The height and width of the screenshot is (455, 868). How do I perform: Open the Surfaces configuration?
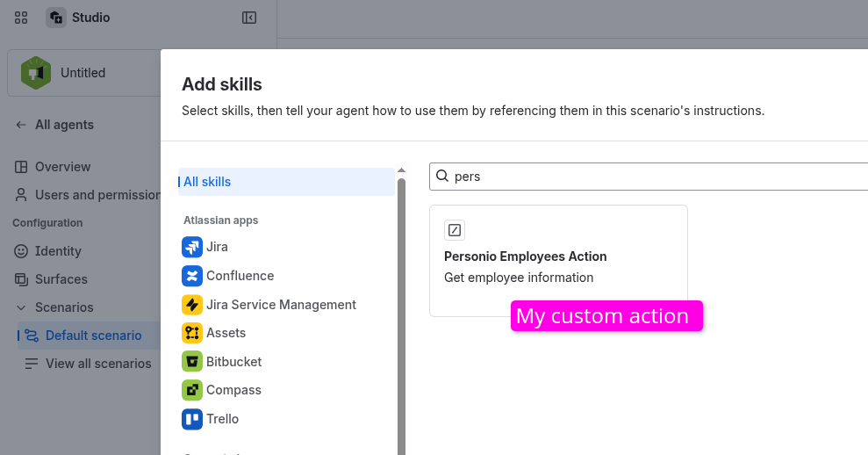click(61, 279)
